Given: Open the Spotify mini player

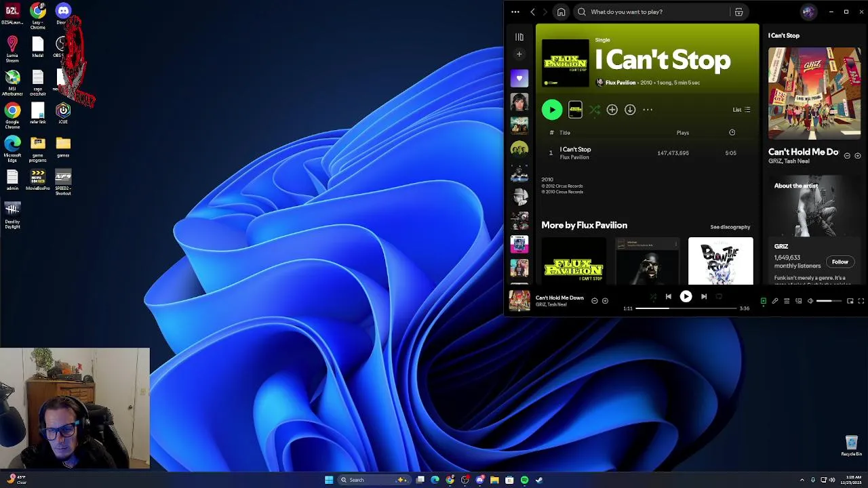Looking at the screenshot, I should click(850, 301).
